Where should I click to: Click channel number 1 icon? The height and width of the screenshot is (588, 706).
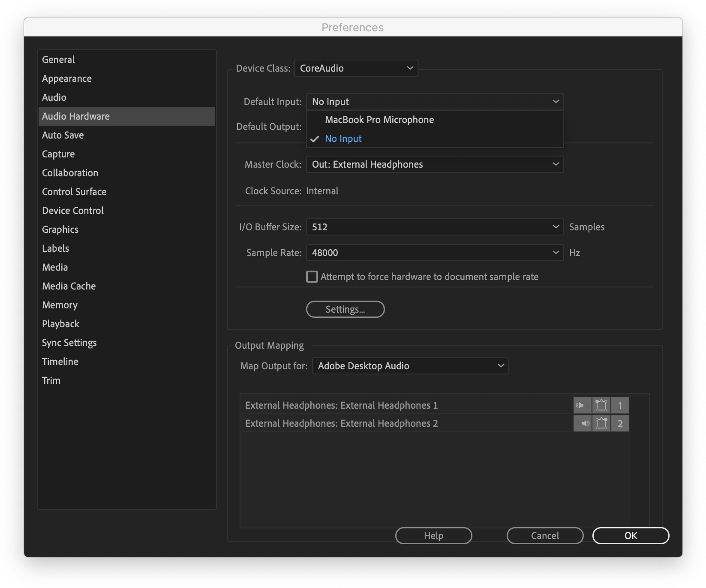pyautogui.click(x=620, y=405)
